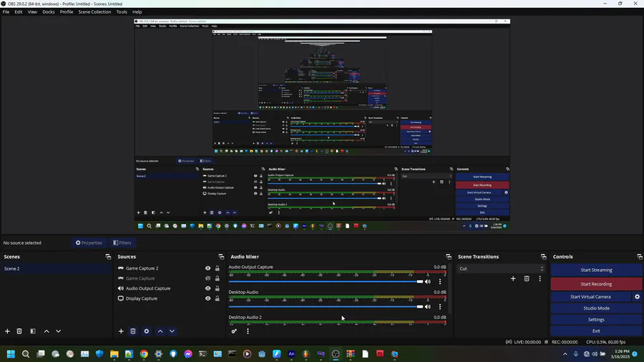Viewport: 644px width, 362px height.
Task: Hide Display Capture with eye icon
Action: 208,298
